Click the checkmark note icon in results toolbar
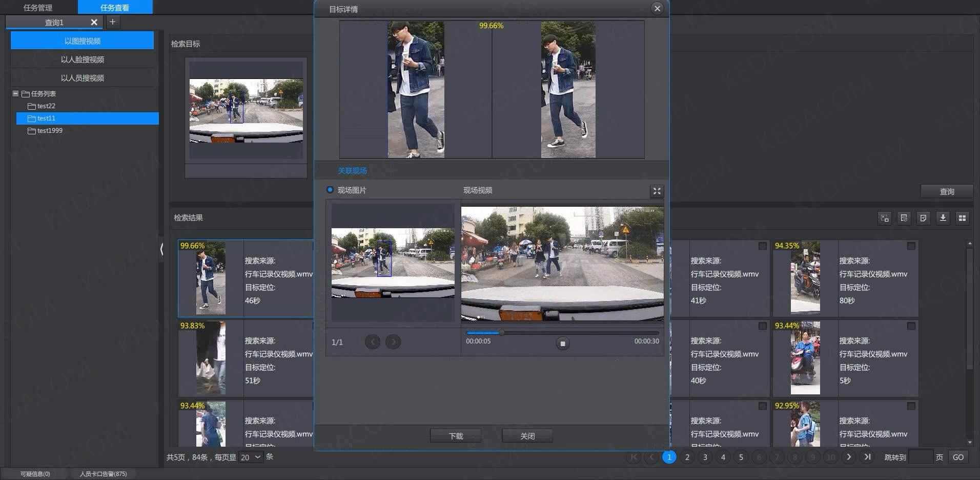The image size is (980, 480). pyautogui.click(x=923, y=218)
